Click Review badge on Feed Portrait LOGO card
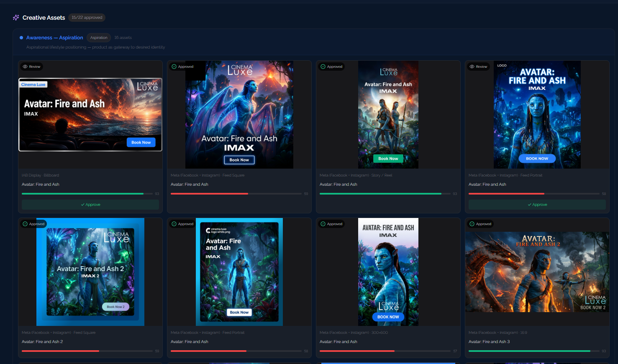 coord(478,67)
